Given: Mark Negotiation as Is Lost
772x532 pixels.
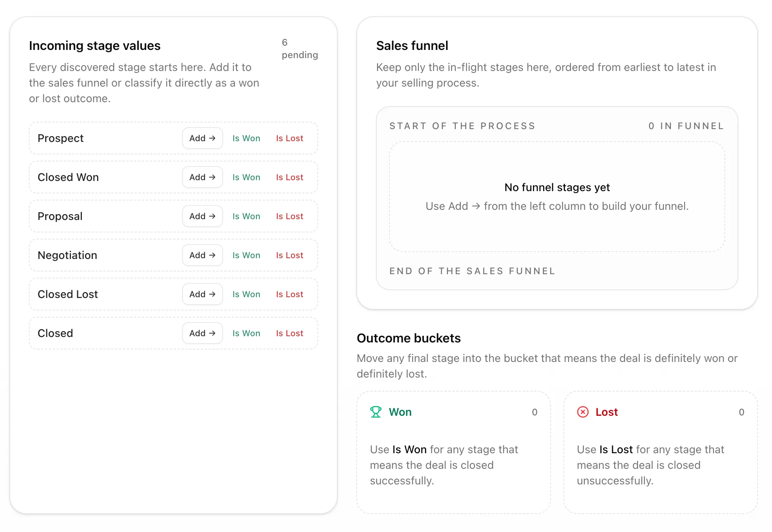Looking at the screenshot, I should pyautogui.click(x=290, y=255).
